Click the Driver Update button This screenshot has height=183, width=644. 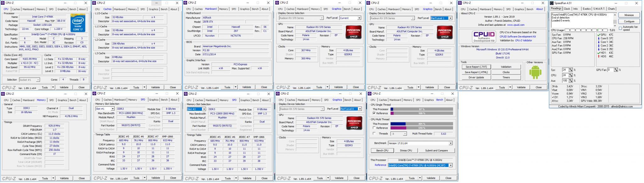click(x=476, y=77)
